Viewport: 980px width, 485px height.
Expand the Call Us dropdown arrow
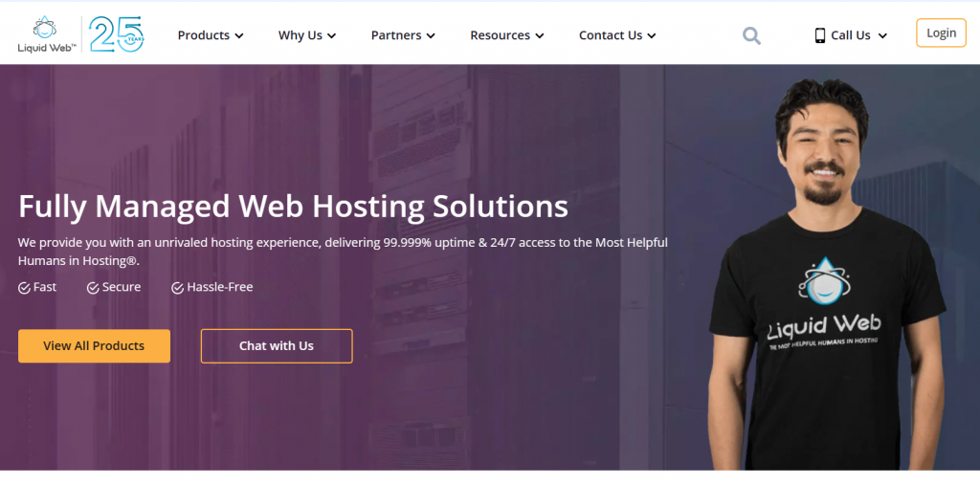882,36
